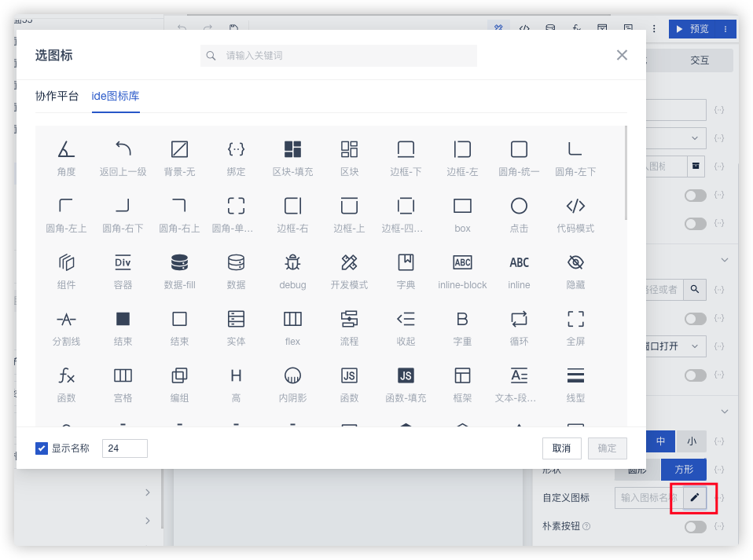
Task: Collapse the top right panel section chevron
Action: pos(724,259)
